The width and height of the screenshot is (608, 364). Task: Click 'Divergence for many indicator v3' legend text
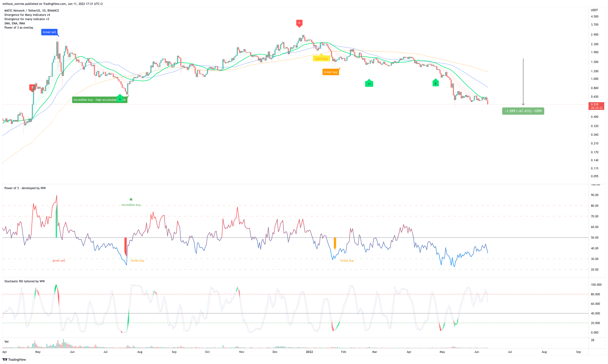coord(27,19)
